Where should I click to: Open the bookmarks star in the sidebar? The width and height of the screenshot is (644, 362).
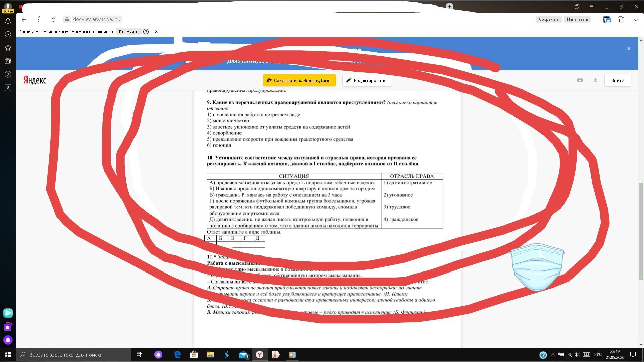(x=8, y=48)
